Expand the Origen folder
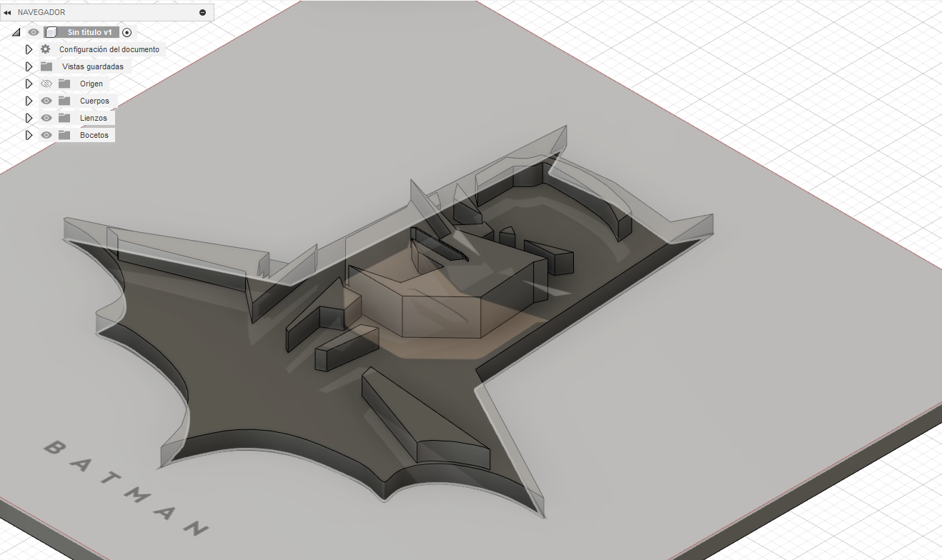 pos(29,84)
